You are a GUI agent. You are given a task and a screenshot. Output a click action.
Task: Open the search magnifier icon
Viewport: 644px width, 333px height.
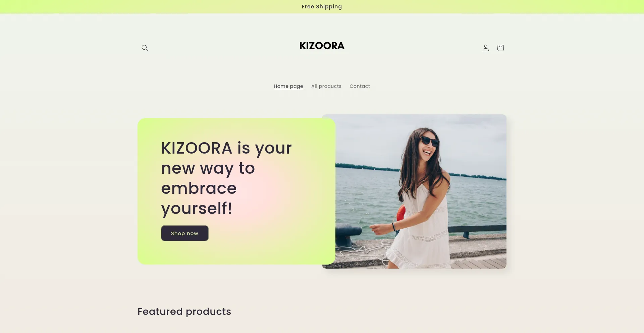(x=145, y=48)
